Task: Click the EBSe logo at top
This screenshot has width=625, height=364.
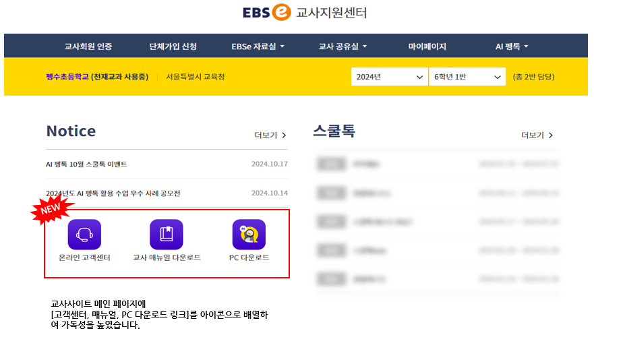Action: click(267, 12)
